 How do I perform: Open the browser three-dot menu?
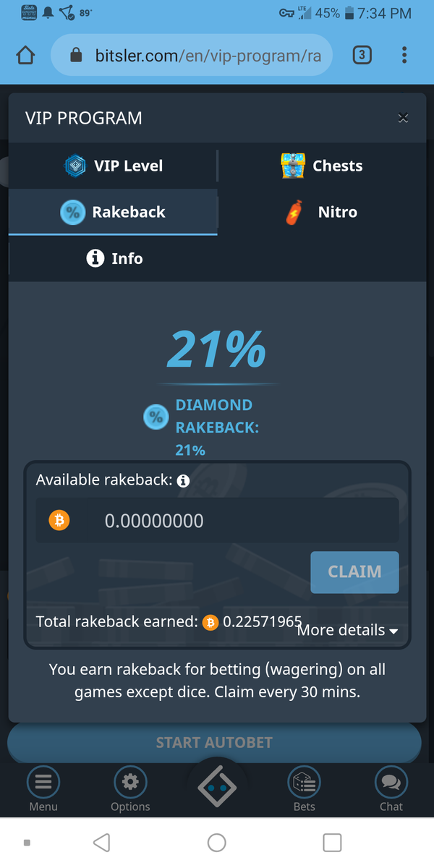coord(404,55)
